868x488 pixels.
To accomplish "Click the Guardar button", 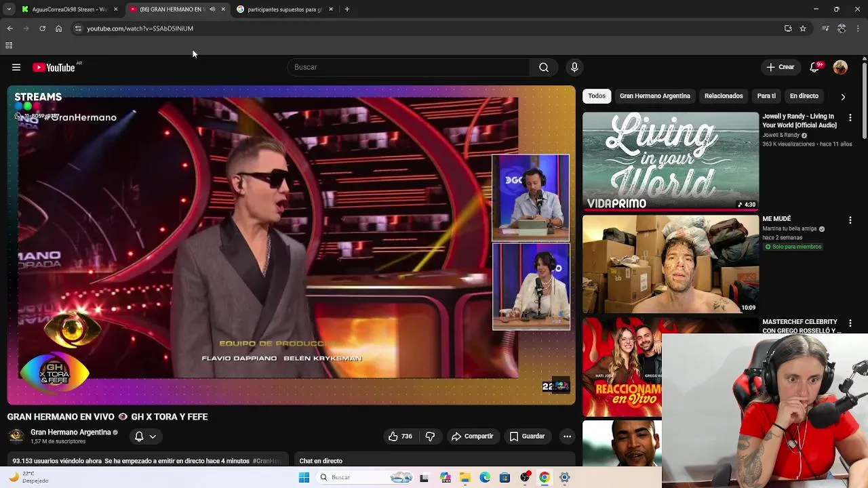I will [527, 436].
